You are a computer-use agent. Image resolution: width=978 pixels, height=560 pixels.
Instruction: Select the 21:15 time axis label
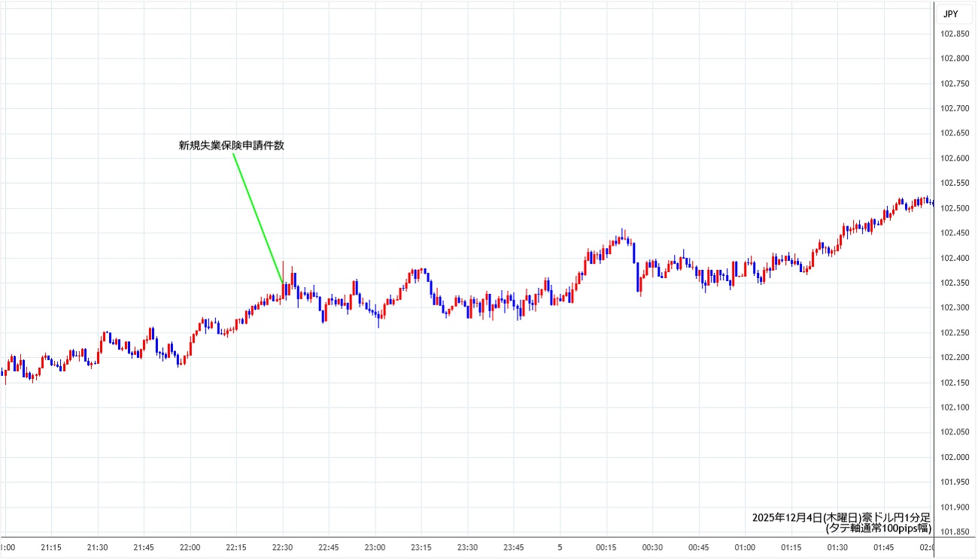51,547
